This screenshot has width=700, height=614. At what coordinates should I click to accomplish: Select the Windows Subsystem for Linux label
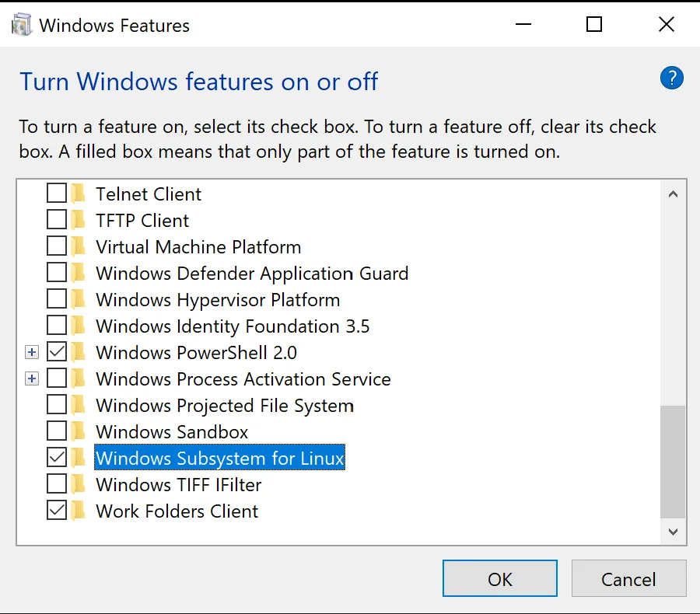[219, 458]
